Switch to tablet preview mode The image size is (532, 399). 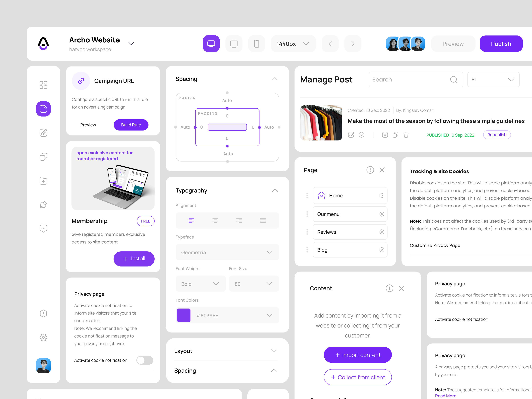pos(234,44)
